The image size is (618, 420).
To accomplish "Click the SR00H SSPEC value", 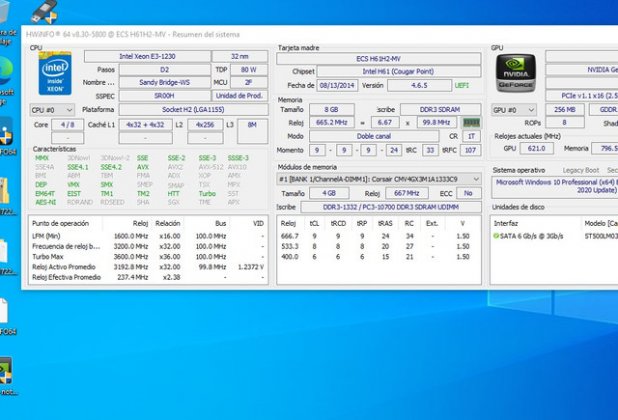I will tap(164, 96).
